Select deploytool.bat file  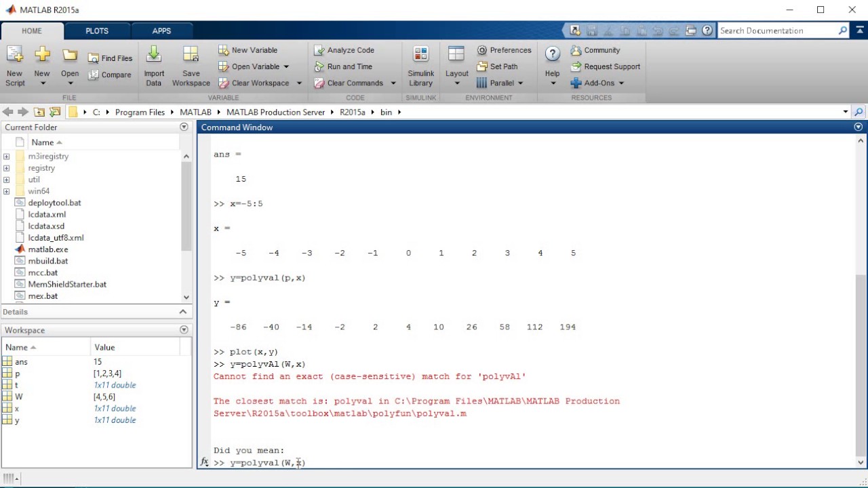(x=54, y=203)
